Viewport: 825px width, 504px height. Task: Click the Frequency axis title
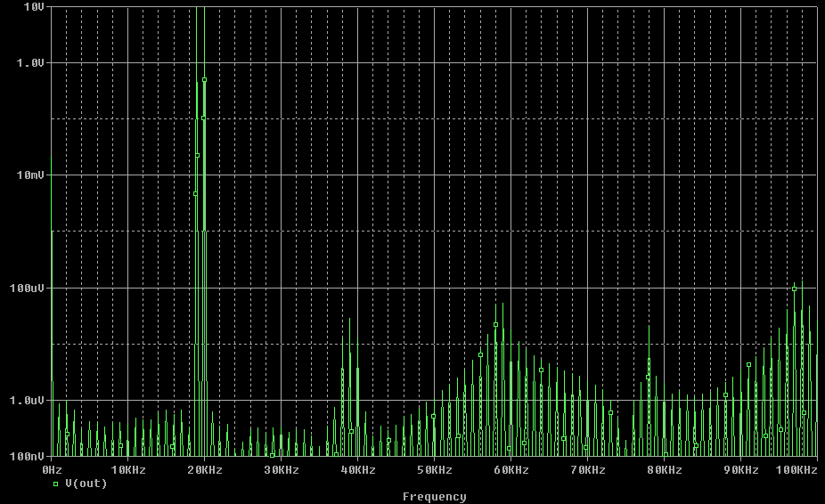click(x=435, y=497)
